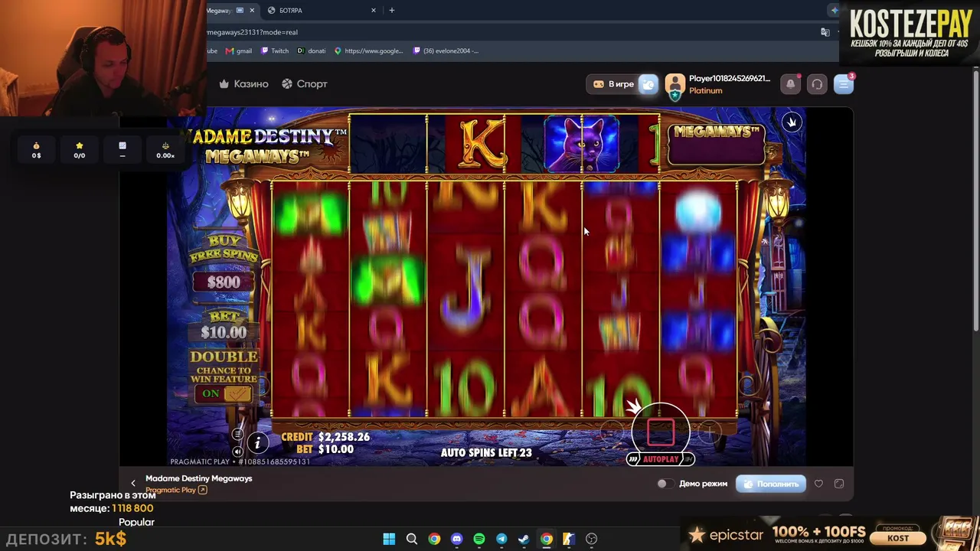This screenshot has width=980, height=551.
Task: Click the star 0/0 stat widget
Action: (x=79, y=150)
